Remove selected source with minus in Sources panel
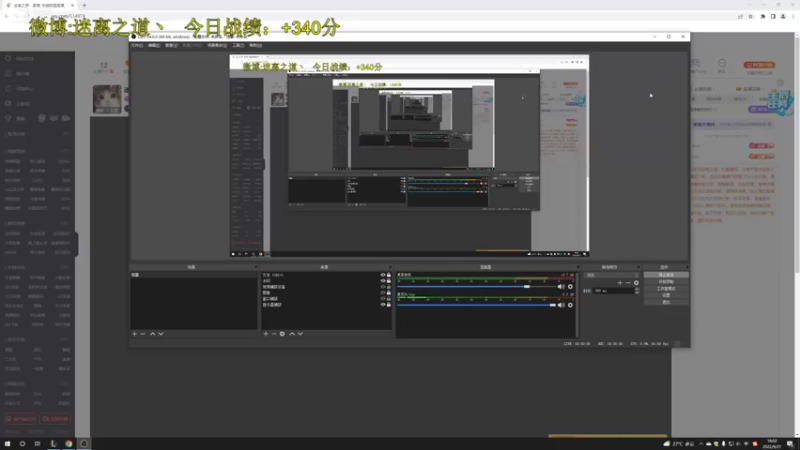800x450 pixels. [x=274, y=334]
